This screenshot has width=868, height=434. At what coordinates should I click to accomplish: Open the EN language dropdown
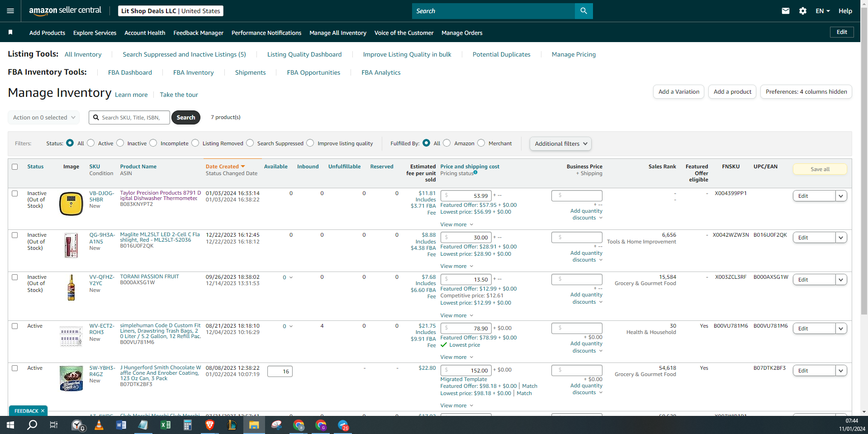point(823,11)
